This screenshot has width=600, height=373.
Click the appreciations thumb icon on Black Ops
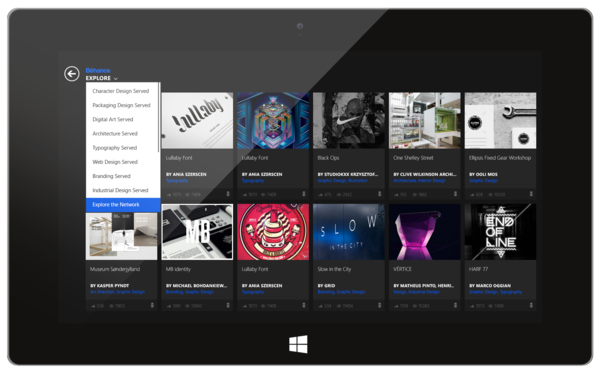pos(320,195)
